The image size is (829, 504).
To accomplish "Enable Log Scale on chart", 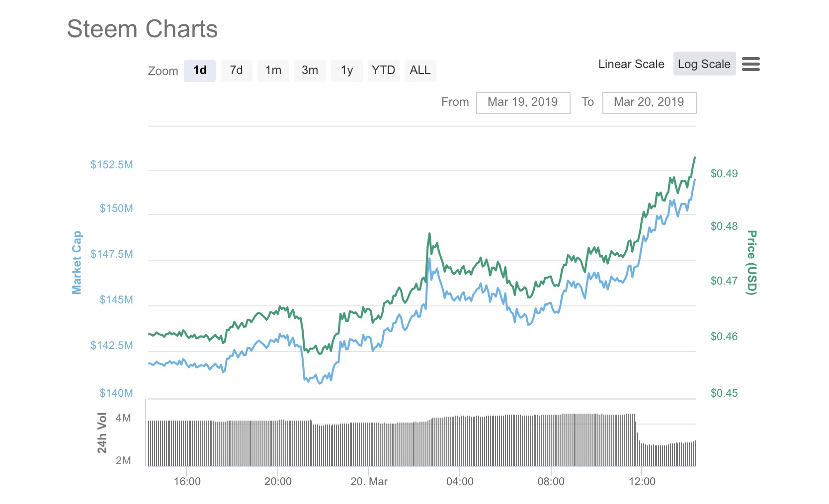I will (704, 64).
